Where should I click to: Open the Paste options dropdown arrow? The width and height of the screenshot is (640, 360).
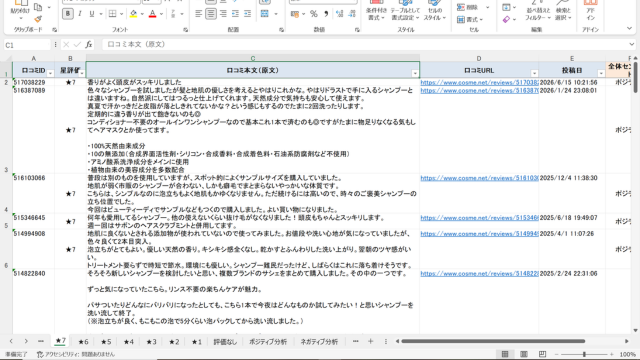(20, 18)
